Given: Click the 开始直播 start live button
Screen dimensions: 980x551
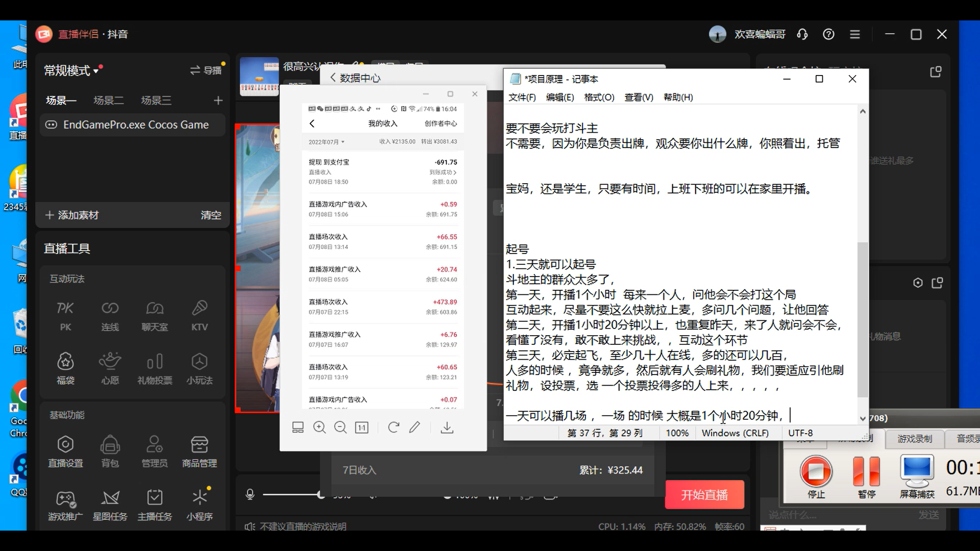Looking at the screenshot, I should (704, 495).
